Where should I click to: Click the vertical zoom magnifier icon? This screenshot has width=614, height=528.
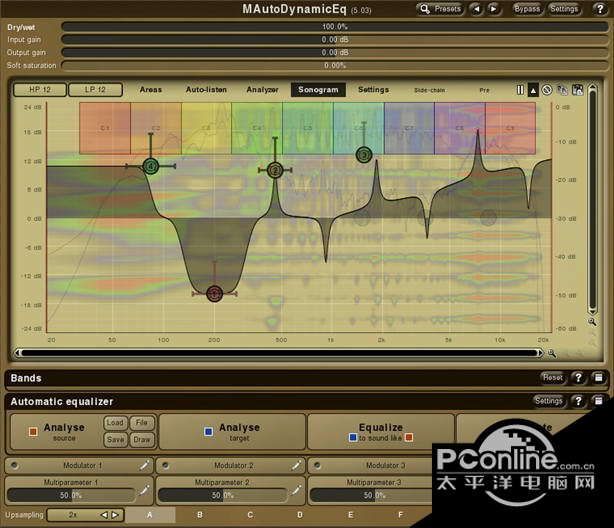592,322
